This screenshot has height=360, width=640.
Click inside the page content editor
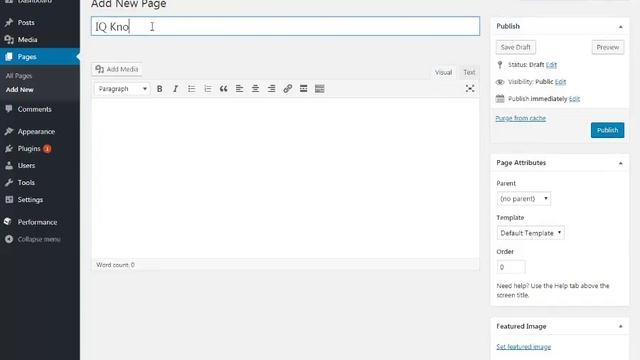click(285, 178)
